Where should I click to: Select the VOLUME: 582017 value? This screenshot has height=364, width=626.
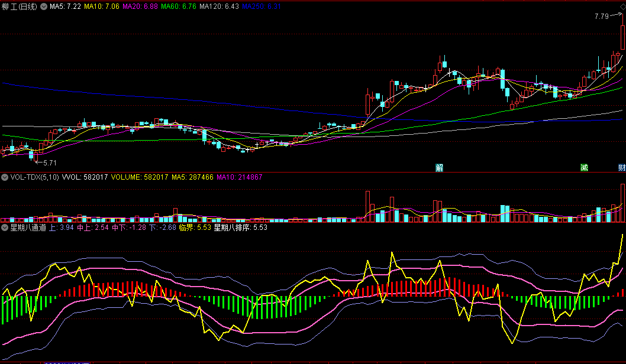[140, 177]
